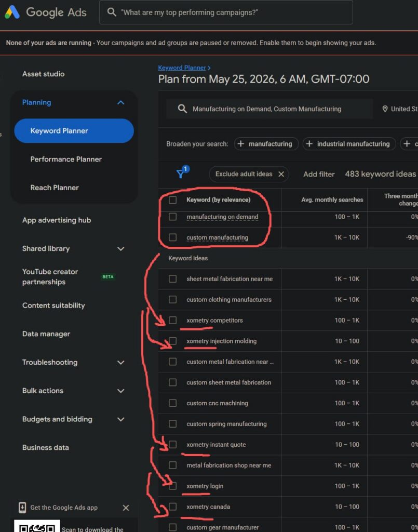The image size is (418, 532).
Task: Click the QR code image
Action: [37, 526]
